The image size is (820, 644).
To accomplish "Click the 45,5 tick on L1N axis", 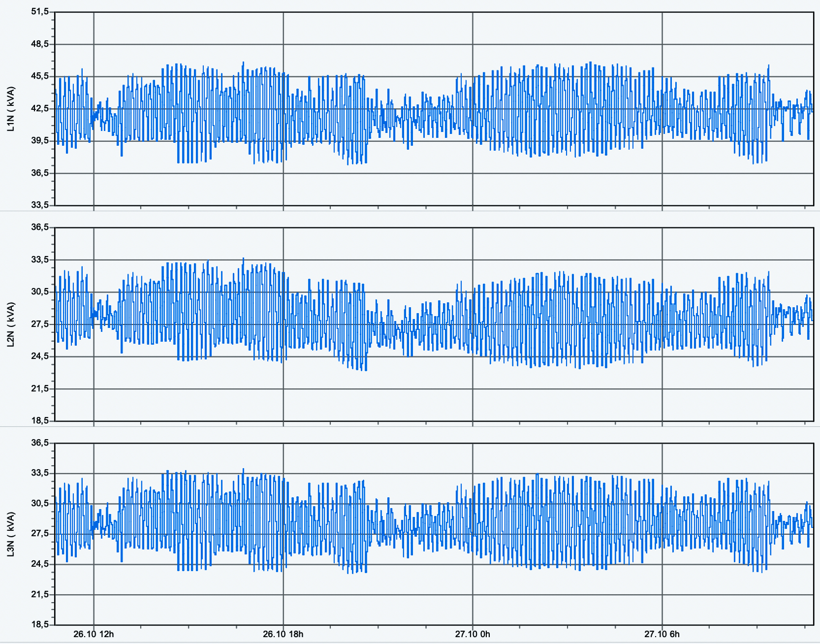I will [x=40, y=76].
